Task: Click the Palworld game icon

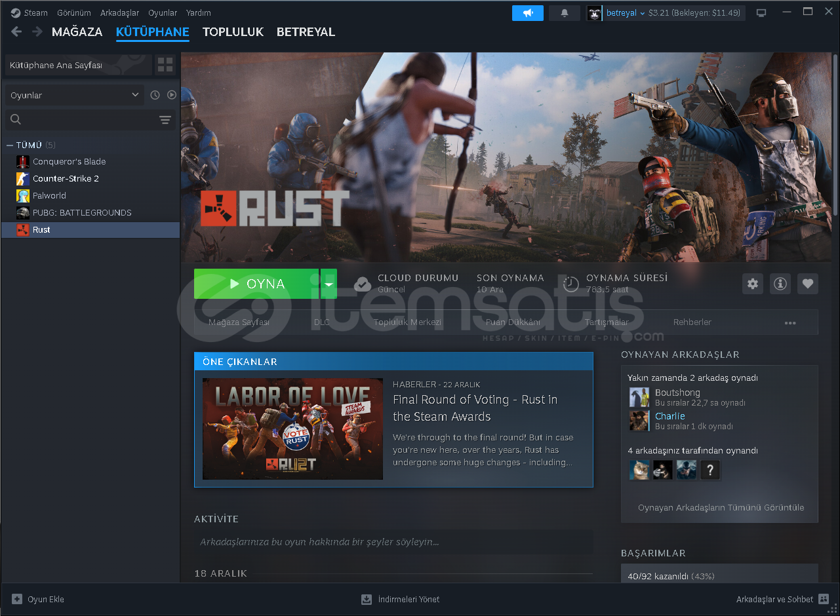Action: coord(23,195)
